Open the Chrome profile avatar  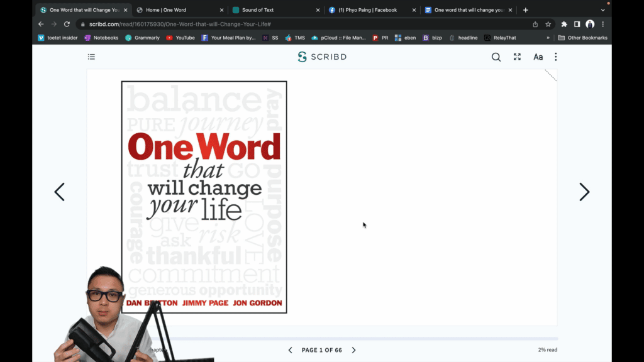click(590, 25)
